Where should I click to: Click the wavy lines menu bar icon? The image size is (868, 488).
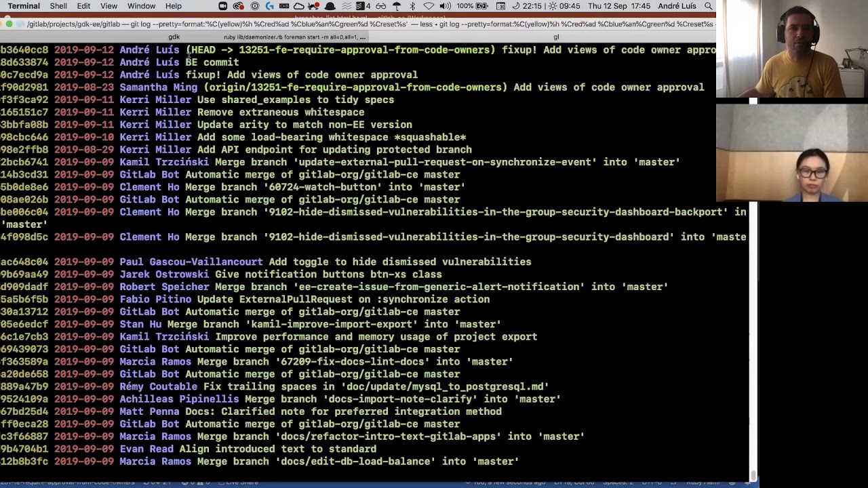click(x=347, y=6)
